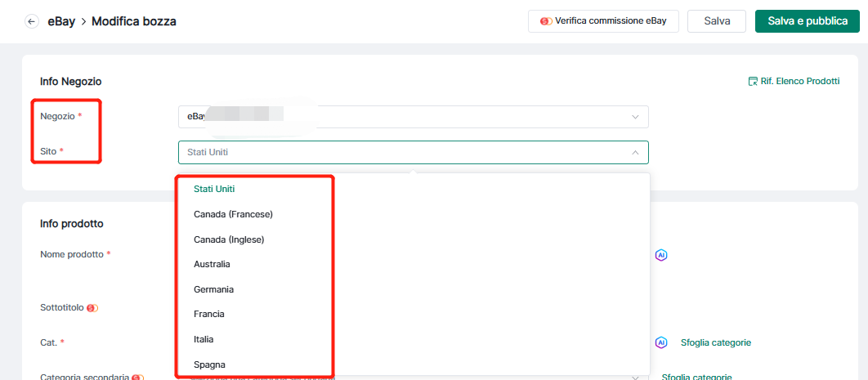This screenshot has width=868, height=380.
Task: Choose Canada (Inglese) option
Action: point(229,239)
